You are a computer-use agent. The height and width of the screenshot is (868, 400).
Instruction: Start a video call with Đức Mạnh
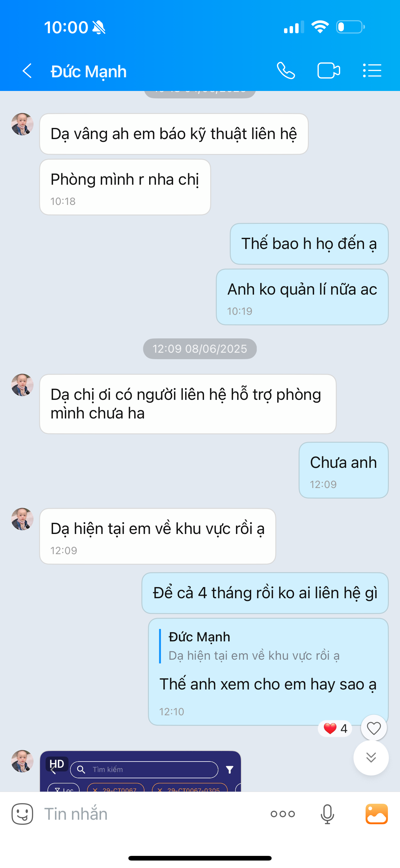[329, 71]
